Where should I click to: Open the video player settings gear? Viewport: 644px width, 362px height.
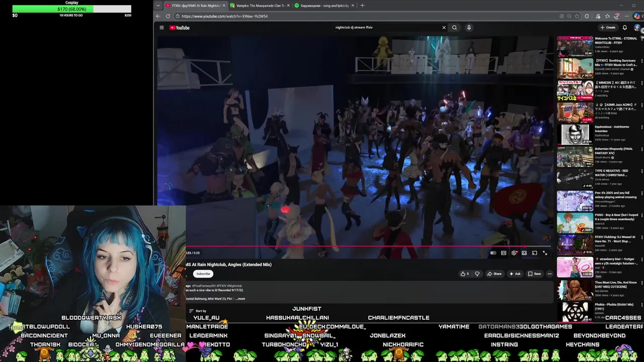tap(514, 253)
